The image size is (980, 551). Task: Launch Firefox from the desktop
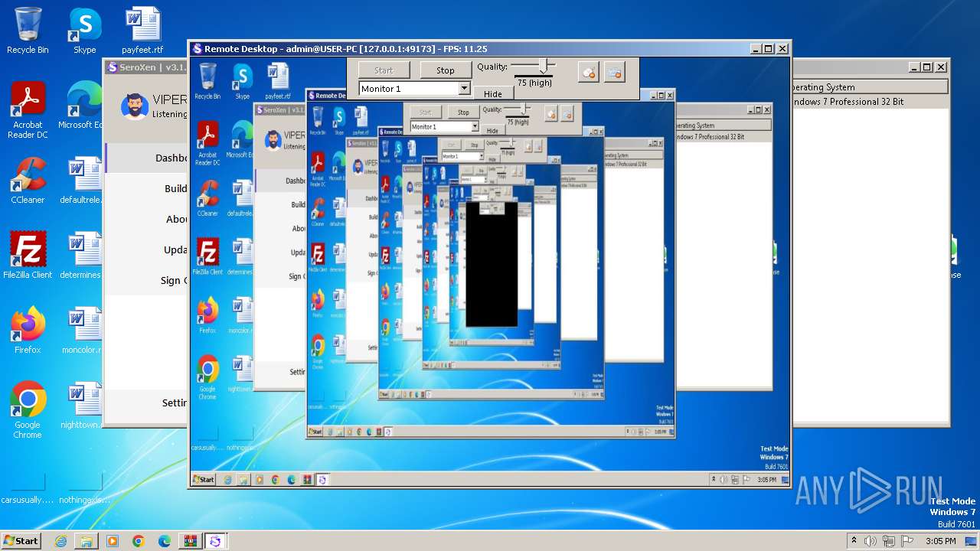point(28,331)
